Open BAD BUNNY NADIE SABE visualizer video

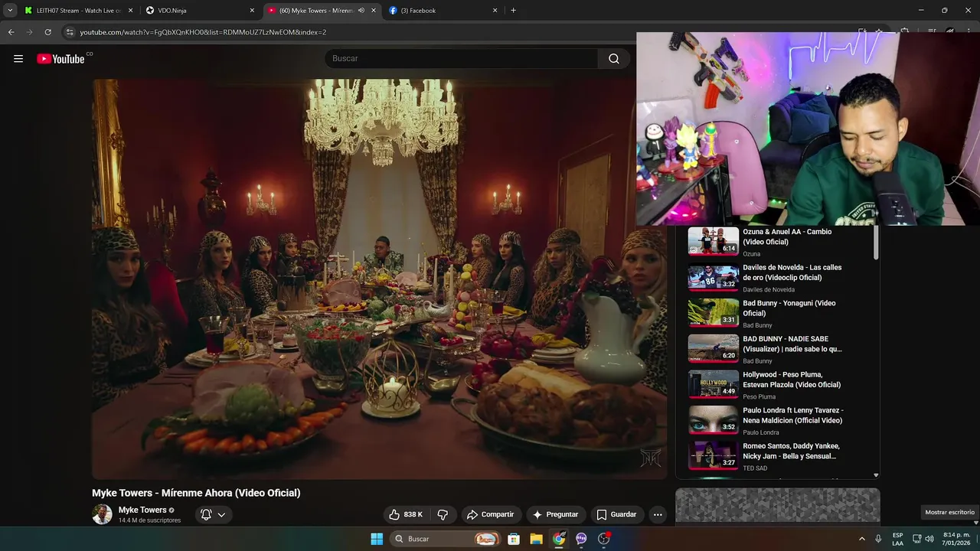click(792, 344)
